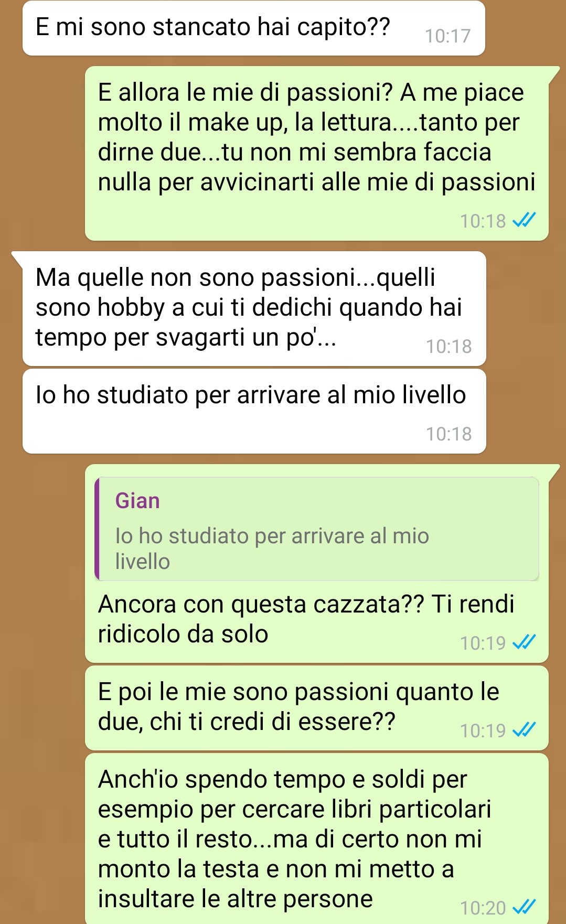Viewport: 566px width, 924px height.
Task: Tap purple bar of the quoted message
Action: click(x=97, y=529)
